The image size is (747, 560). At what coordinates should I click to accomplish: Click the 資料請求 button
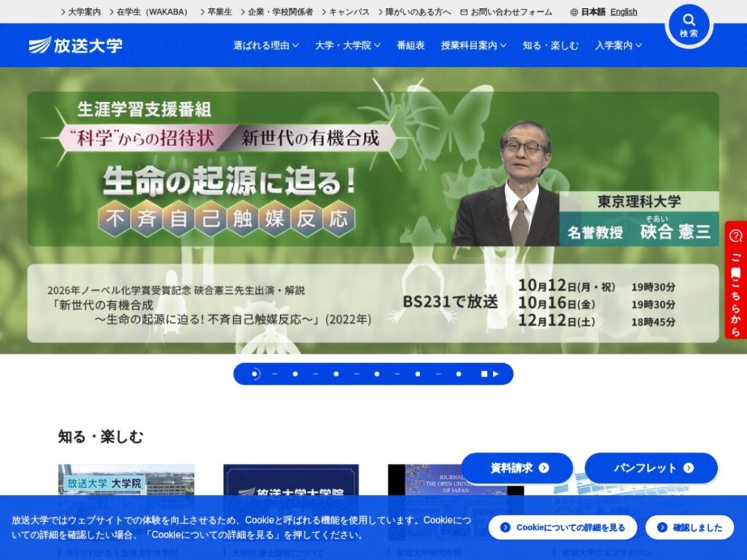[x=517, y=468]
